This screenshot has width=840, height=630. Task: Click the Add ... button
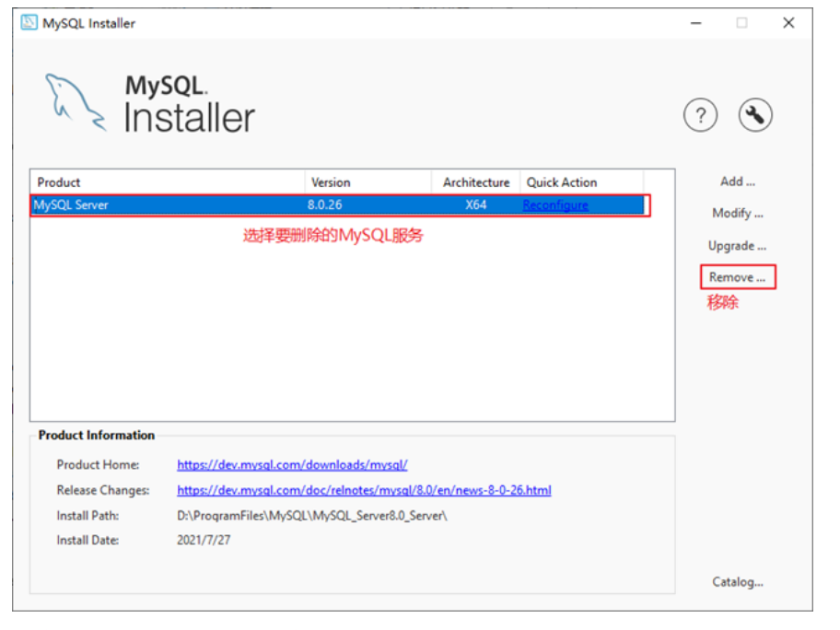click(738, 181)
